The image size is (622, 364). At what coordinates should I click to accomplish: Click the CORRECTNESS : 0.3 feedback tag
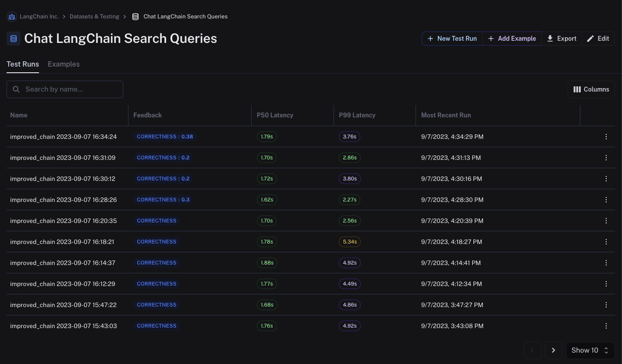163,200
